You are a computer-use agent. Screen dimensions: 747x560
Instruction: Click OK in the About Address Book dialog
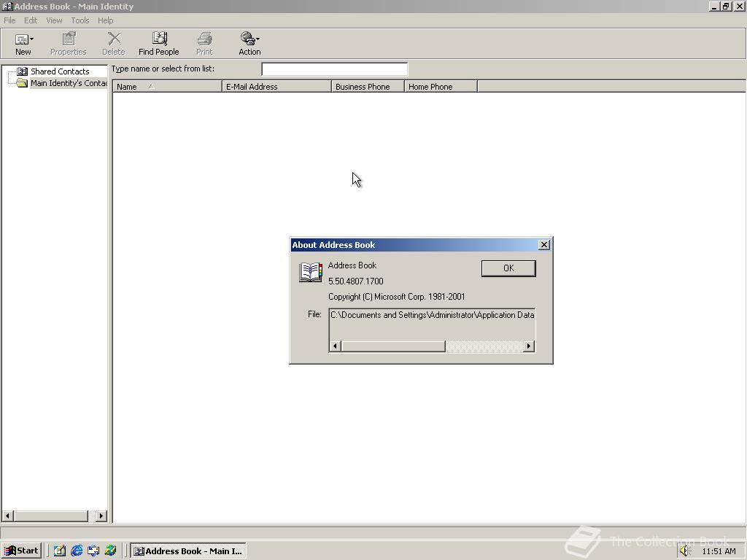tap(508, 268)
